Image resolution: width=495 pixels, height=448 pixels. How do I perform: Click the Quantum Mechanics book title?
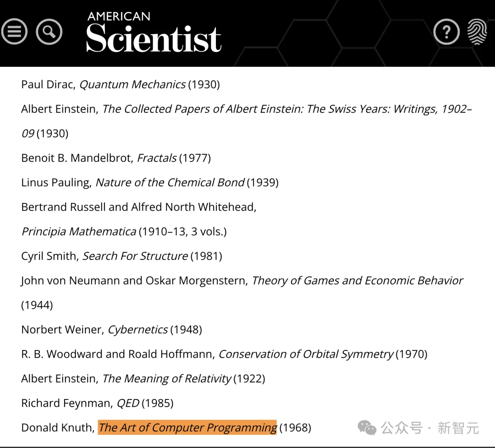click(x=132, y=85)
